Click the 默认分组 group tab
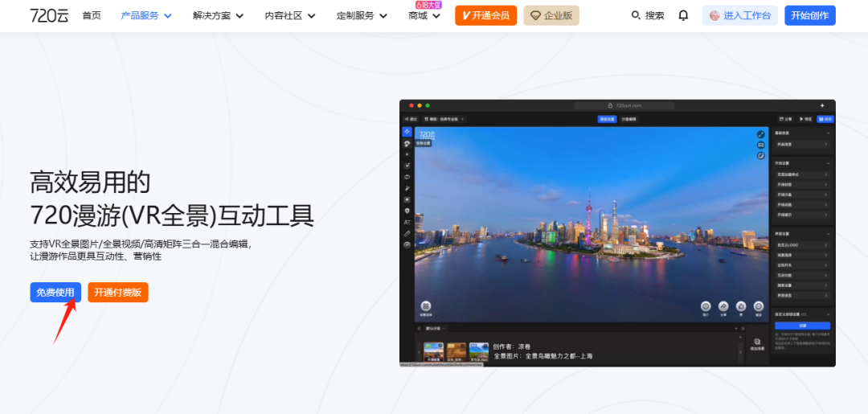This screenshot has width=868, height=414. [435, 328]
